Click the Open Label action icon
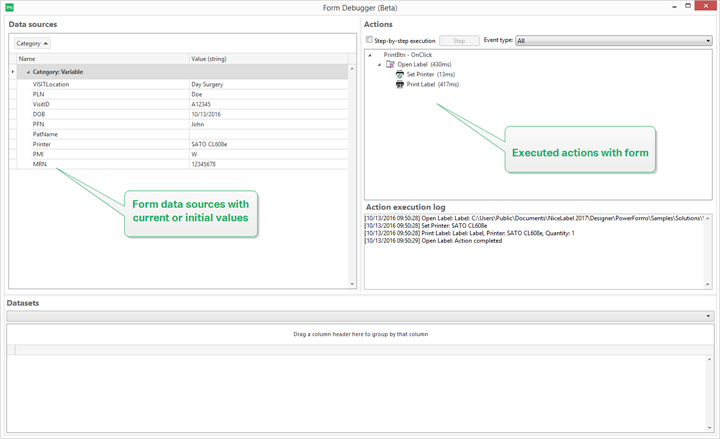 (390, 64)
